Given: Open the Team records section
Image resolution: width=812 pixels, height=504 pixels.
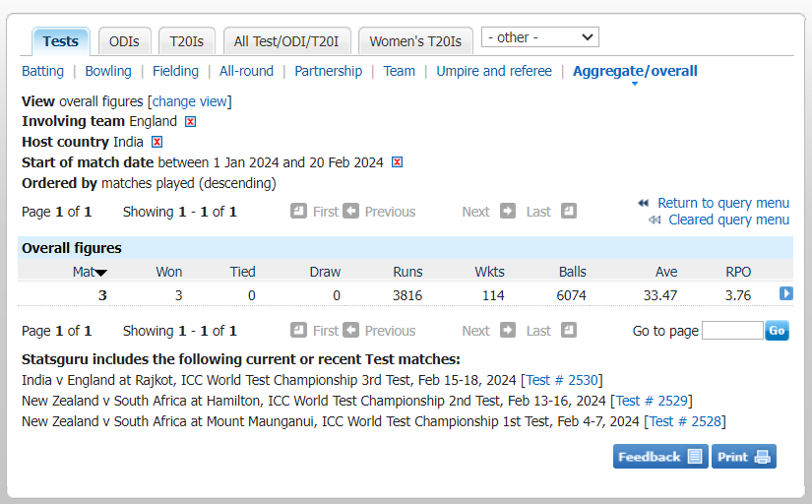Looking at the screenshot, I should tap(399, 71).
